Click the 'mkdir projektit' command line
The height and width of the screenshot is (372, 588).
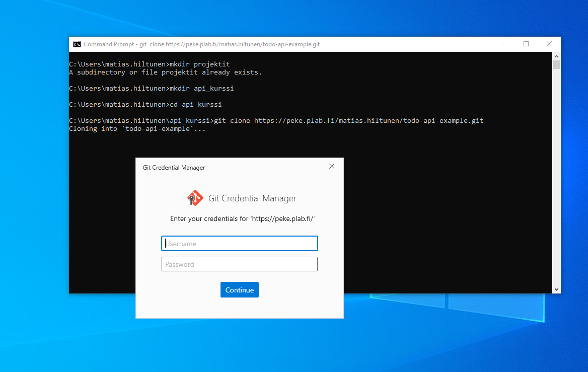(x=150, y=64)
